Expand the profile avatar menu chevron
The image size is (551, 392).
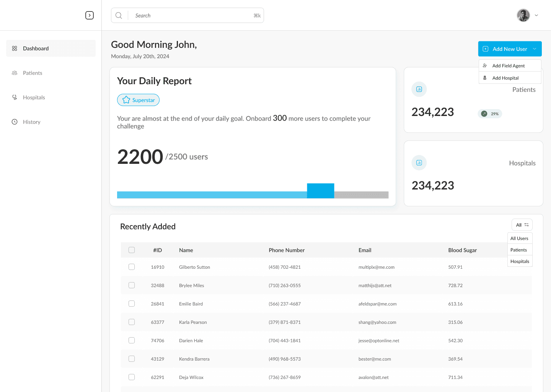(x=536, y=15)
